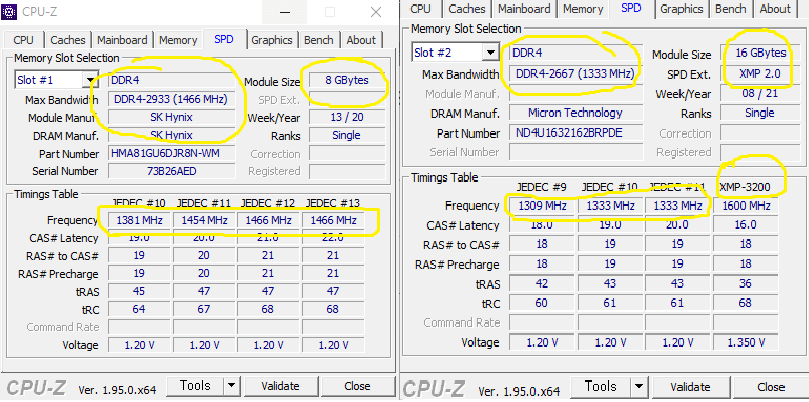The height and width of the screenshot is (402, 809).
Task: Switch to Mainboard tab in right window
Action: (524, 9)
